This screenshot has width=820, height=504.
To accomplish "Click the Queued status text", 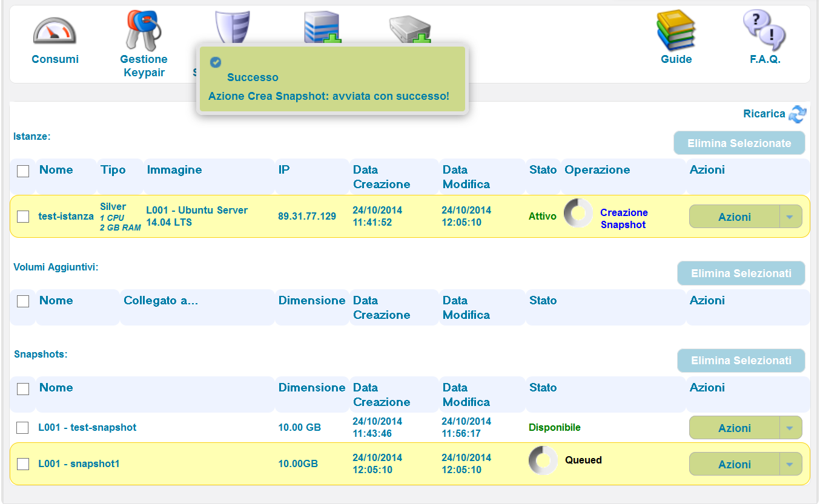I will (x=583, y=460).
